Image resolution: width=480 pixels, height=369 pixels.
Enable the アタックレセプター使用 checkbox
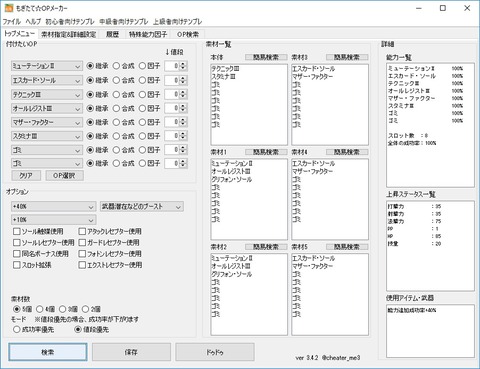click(x=110, y=231)
